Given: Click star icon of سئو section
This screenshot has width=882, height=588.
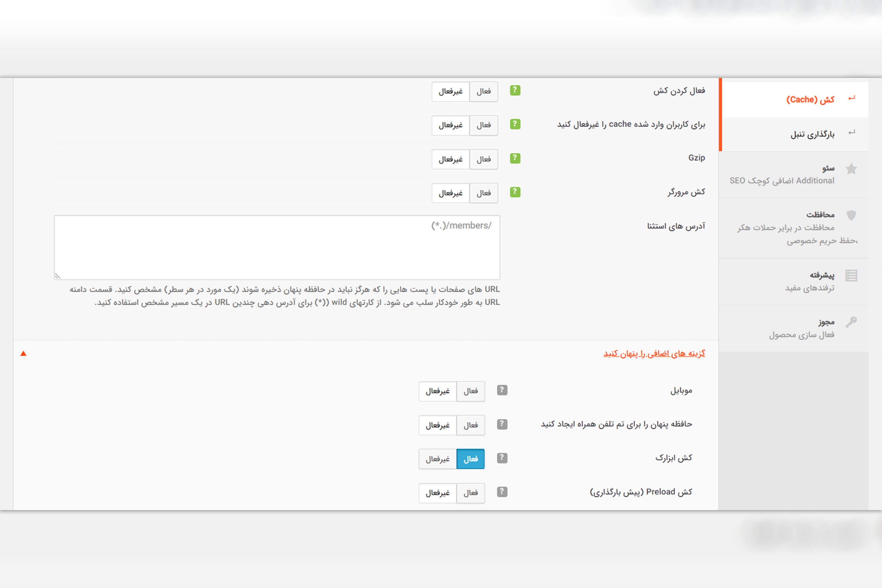Looking at the screenshot, I should (x=851, y=169).
